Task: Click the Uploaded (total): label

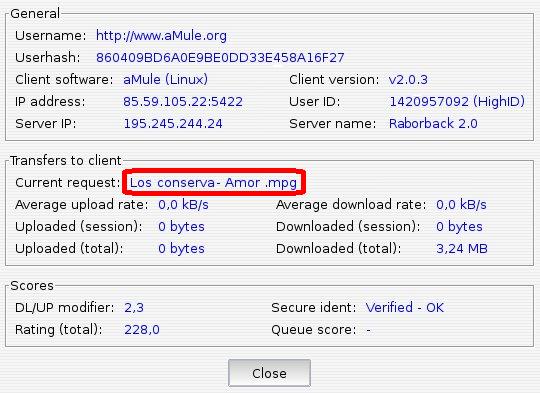Action: tap(69, 249)
